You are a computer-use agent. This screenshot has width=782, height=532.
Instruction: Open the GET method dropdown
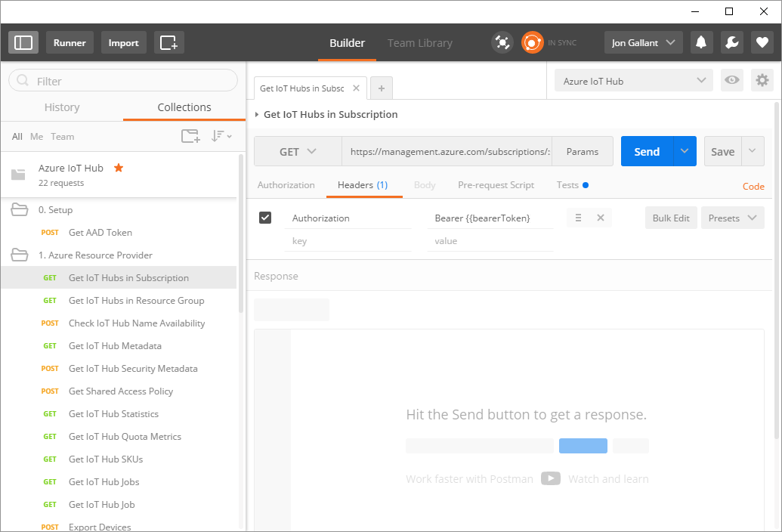point(298,151)
